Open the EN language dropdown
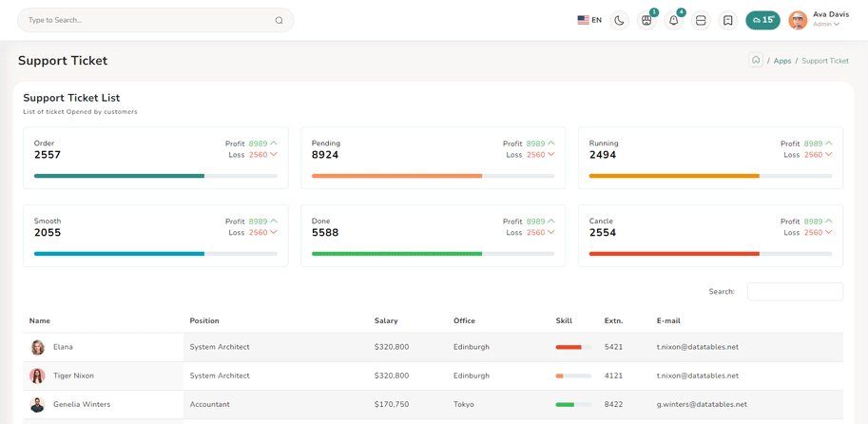868x424 pixels. [x=589, y=20]
